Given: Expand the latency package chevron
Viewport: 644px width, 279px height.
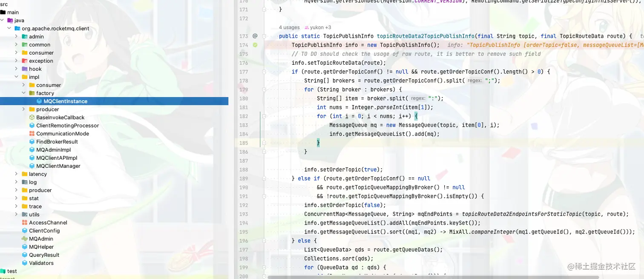Looking at the screenshot, I should (x=17, y=174).
